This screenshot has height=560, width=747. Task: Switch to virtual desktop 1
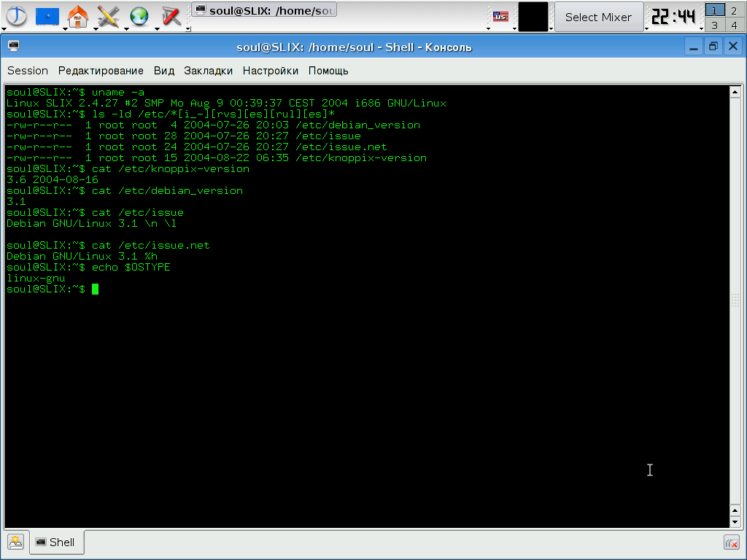(714, 10)
